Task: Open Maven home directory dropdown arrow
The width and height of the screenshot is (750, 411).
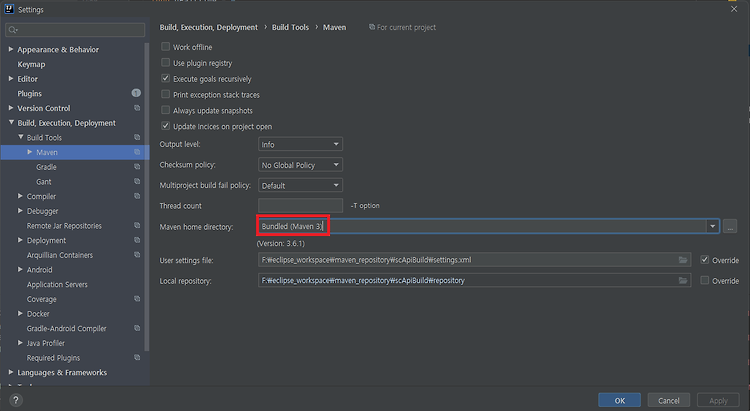Action: (x=713, y=226)
